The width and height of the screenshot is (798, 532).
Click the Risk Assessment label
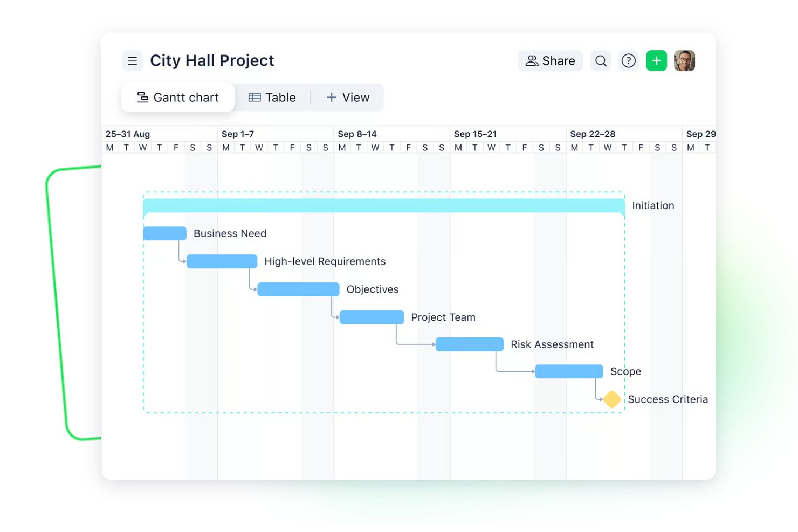tap(552, 344)
